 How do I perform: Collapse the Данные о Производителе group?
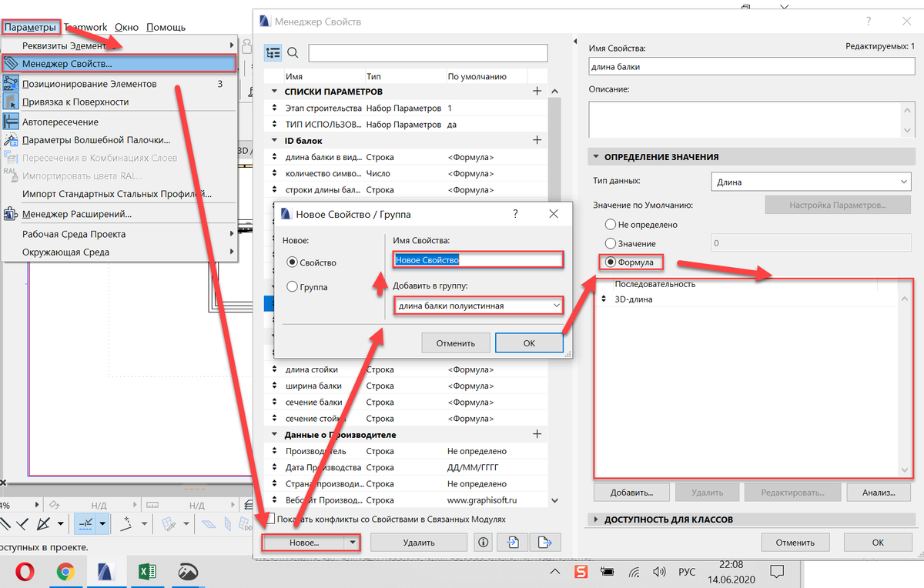(274, 435)
